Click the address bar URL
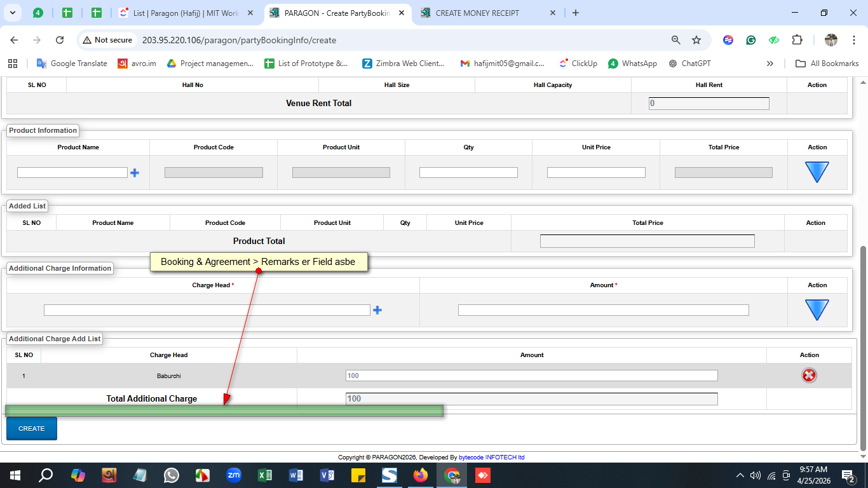Screen dimensions: 868x488 tap(239, 40)
